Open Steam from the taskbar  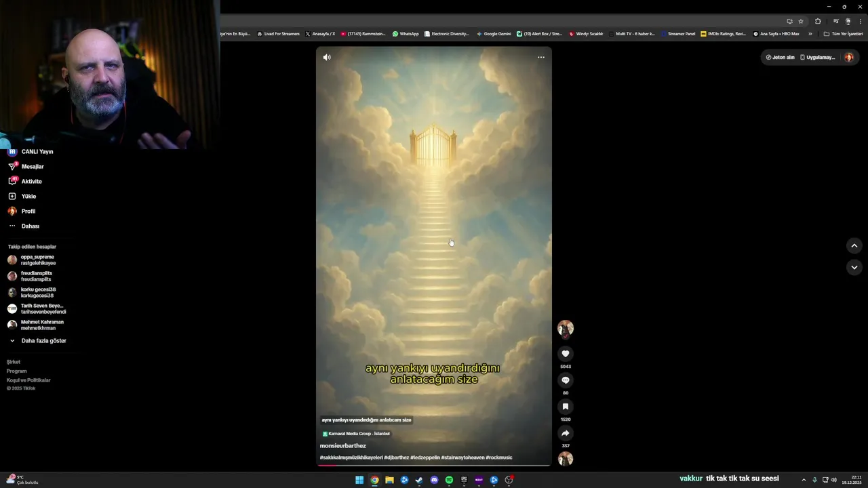coord(419,480)
